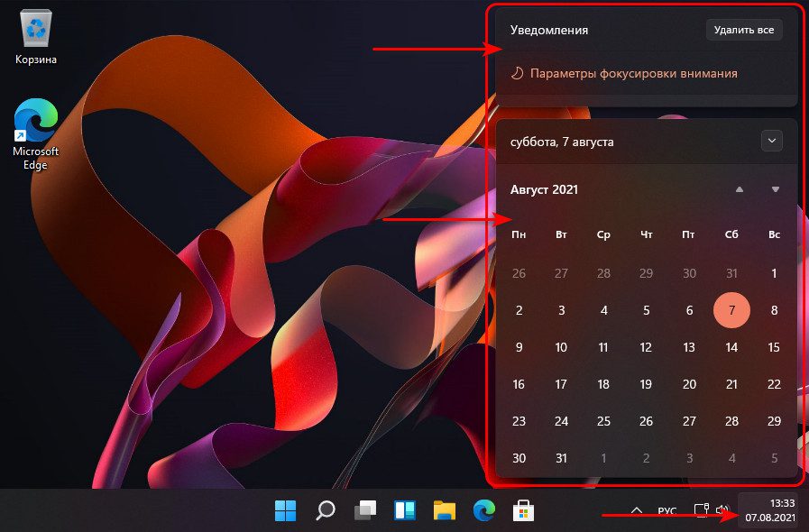This screenshot has width=809, height=532.
Task: Open Параметры фокусировки внимания link
Action: [x=633, y=73]
